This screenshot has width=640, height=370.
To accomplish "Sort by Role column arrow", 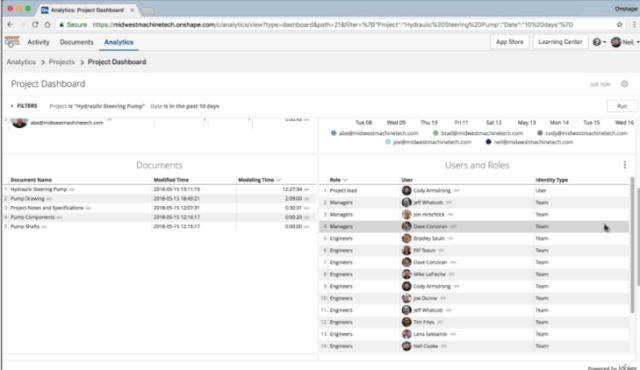I will coord(345,180).
